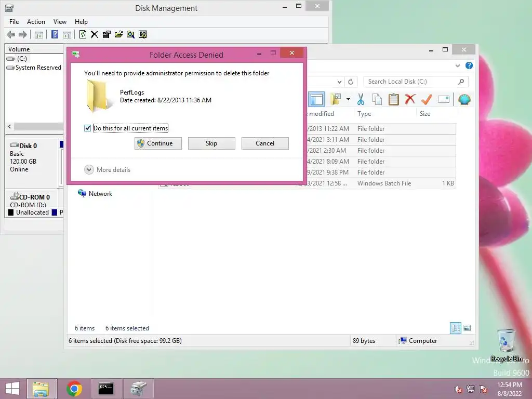Click Continue in Folder Access Denied dialog

(158, 143)
